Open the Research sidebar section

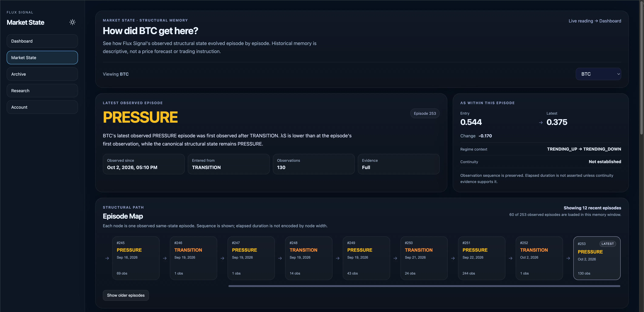coord(42,90)
